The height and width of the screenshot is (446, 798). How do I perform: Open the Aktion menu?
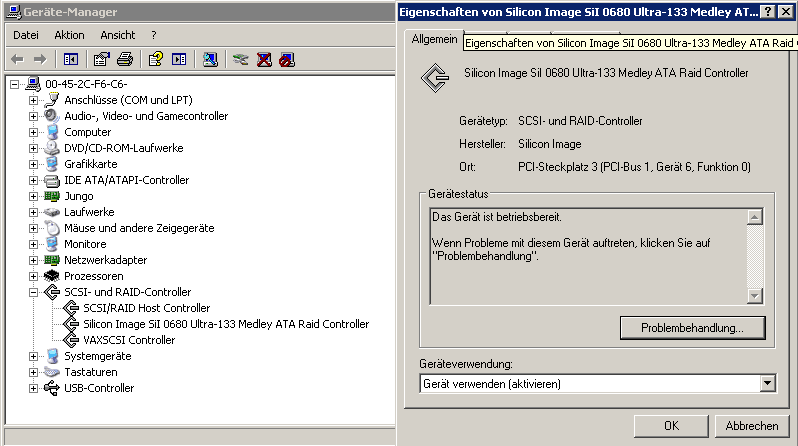69,35
